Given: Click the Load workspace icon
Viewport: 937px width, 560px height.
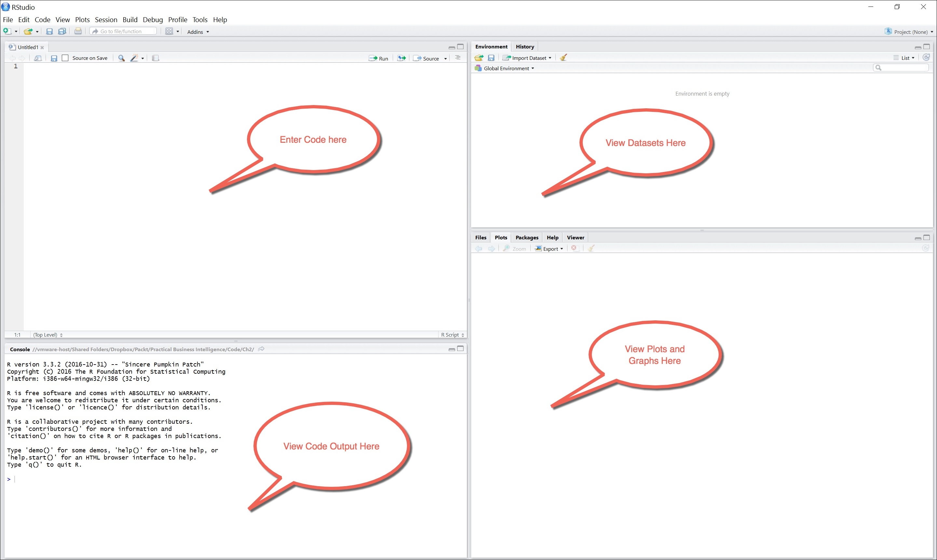Looking at the screenshot, I should pos(479,58).
